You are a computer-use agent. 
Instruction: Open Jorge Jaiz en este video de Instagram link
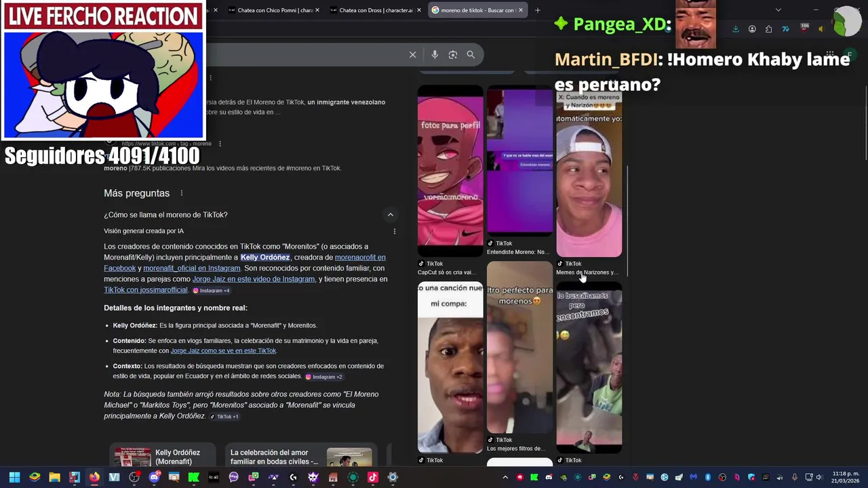(254, 279)
